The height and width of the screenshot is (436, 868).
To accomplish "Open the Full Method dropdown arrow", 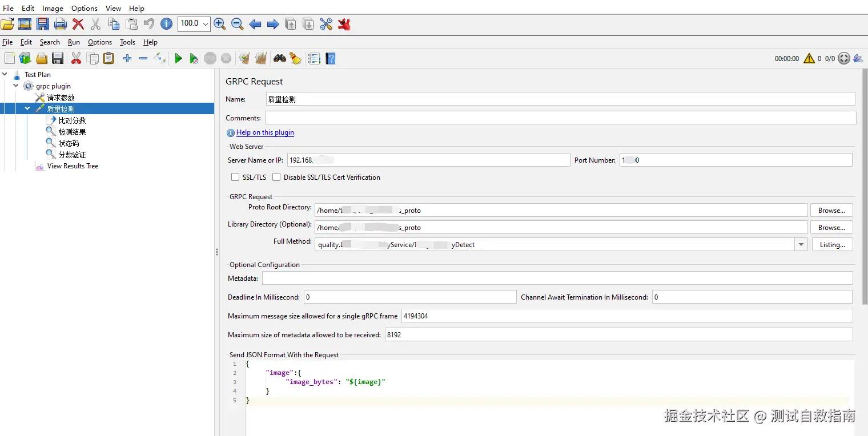I will coord(801,244).
